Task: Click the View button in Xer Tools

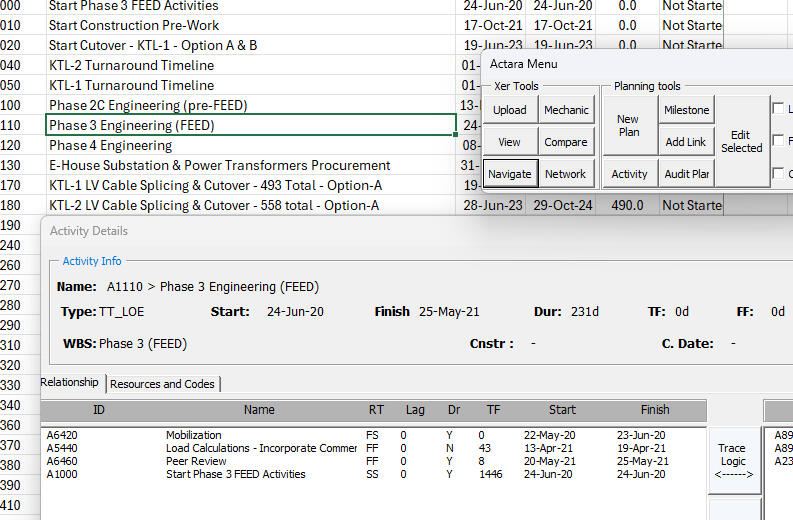Action: [x=510, y=142]
